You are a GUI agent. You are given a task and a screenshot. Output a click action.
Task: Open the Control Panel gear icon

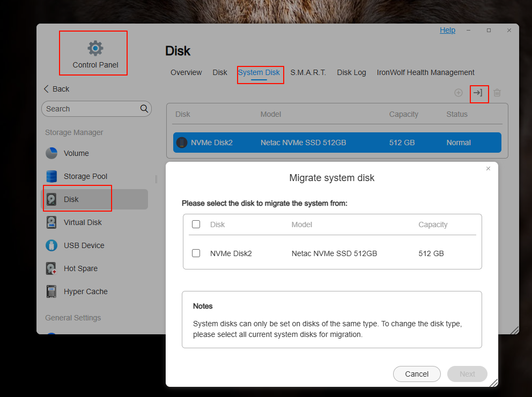pyautogui.click(x=95, y=48)
